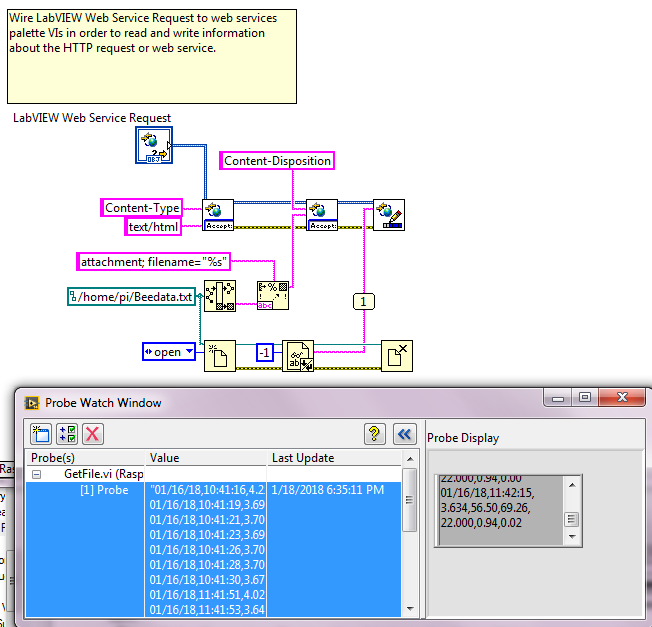The width and height of the screenshot is (652, 627).
Task: Click the Probe Display heading
Action: tap(463, 438)
